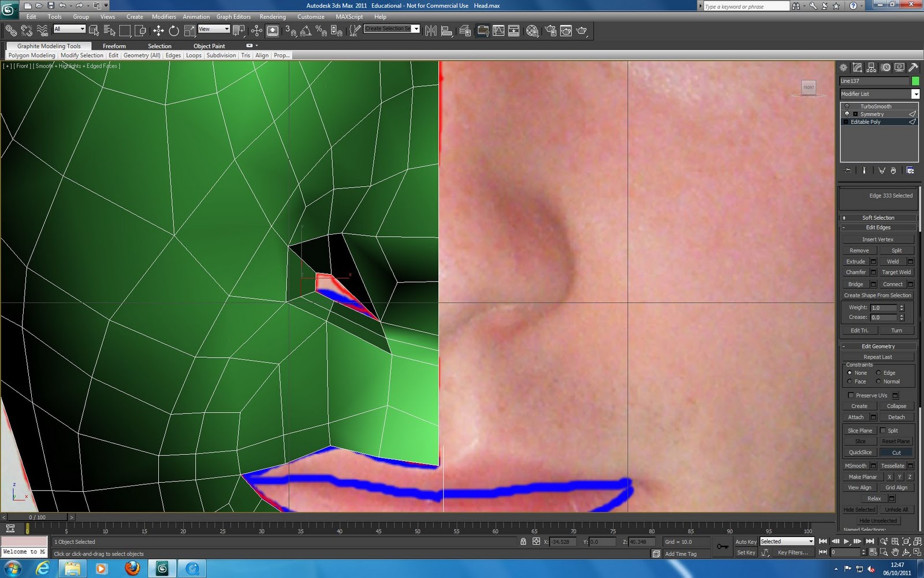924x578 pixels.
Task: Toggle Percent Snap icon
Action: 321,31
